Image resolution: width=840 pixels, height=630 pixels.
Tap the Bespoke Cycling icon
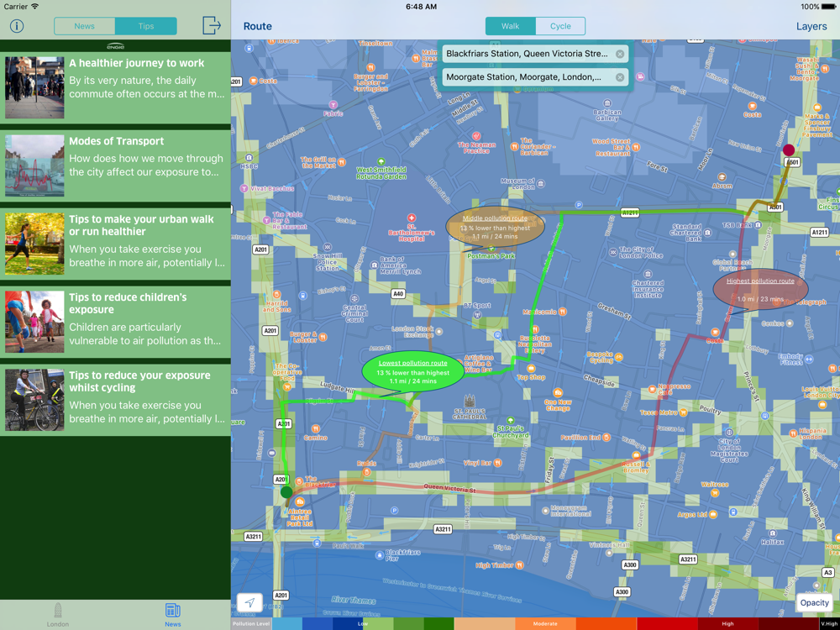(x=619, y=357)
